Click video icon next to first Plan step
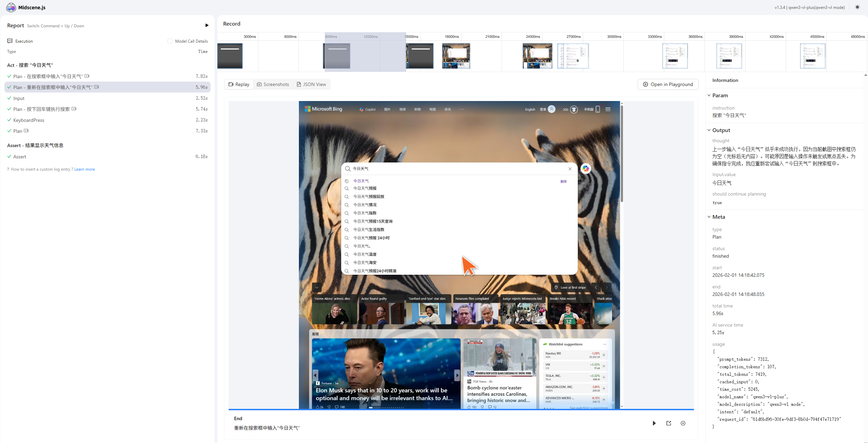 (87, 76)
